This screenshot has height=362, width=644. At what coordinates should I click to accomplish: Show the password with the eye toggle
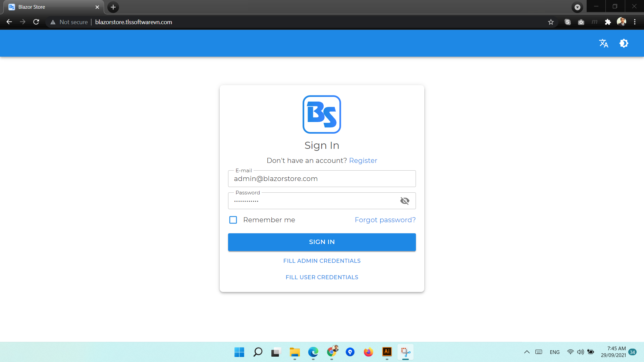point(405,200)
